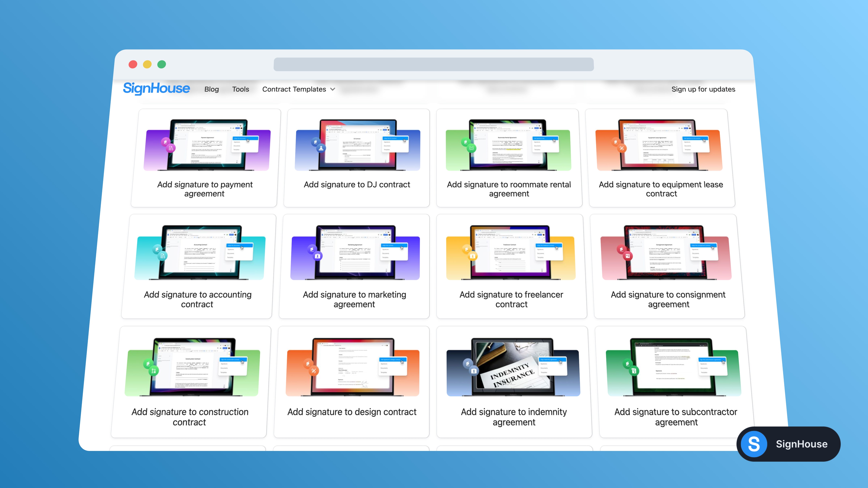The width and height of the screenshot is (868, 488).
Task: Go to the Tools menu item
Action: [x=241, y=89]
